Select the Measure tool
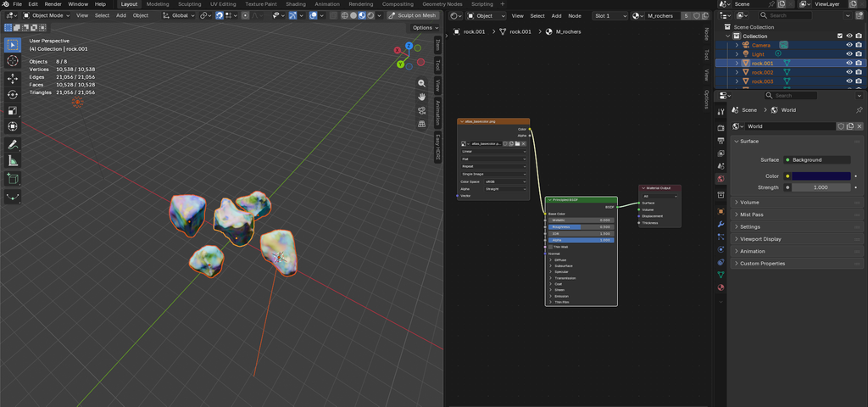This screenshot has height=407, width=868. point(13,161)
